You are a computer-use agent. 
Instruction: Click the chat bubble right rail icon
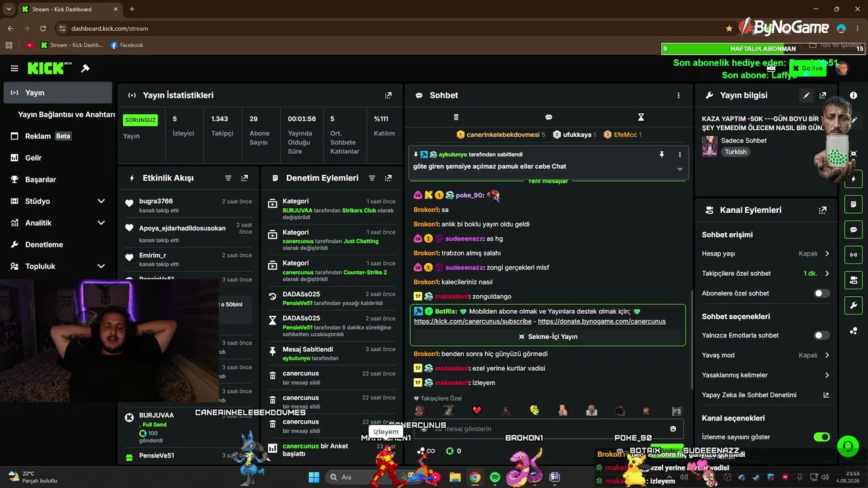coord(854,230)
